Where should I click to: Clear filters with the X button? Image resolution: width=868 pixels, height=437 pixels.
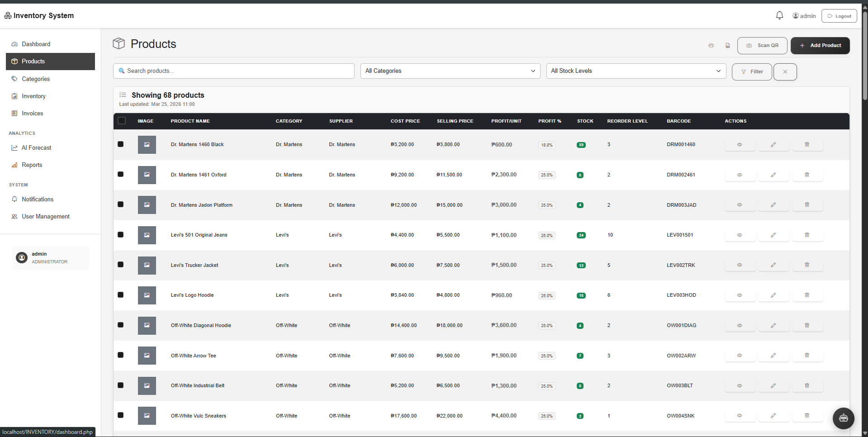point(785,71)
